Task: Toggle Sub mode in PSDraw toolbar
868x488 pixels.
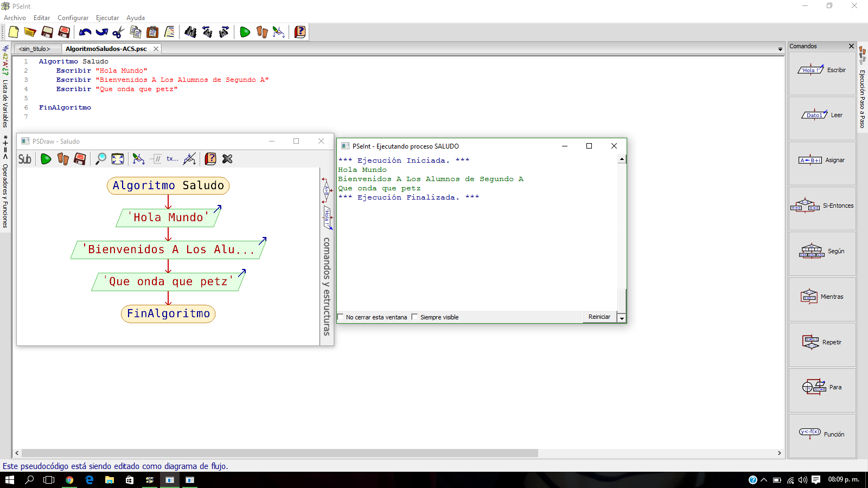Action: (24, 159)
